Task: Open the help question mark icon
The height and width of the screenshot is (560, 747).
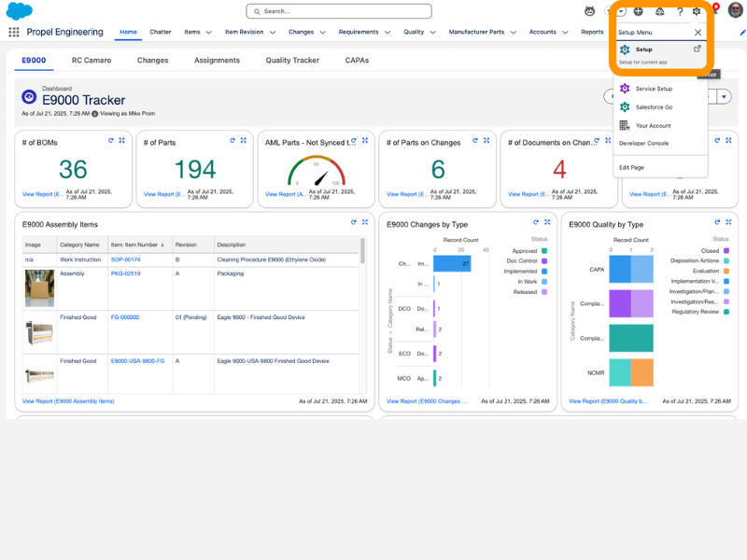Action: pyautogui.click(x=680, y=11)
